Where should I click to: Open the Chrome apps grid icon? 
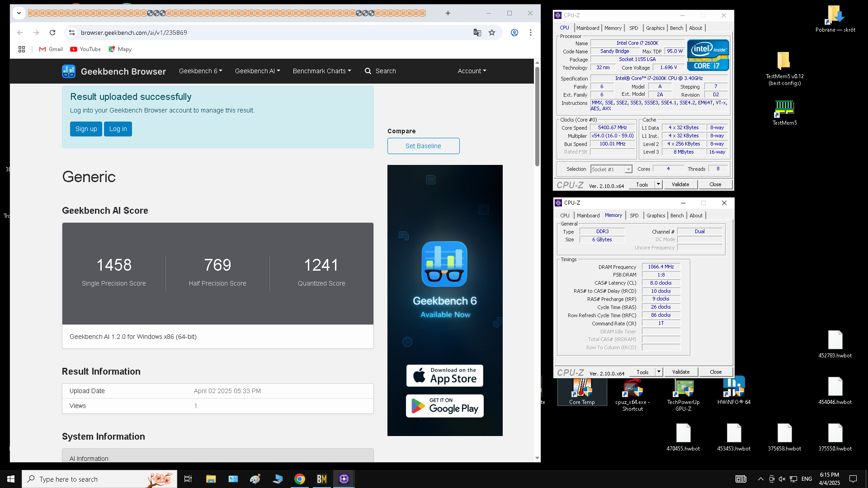22,49
